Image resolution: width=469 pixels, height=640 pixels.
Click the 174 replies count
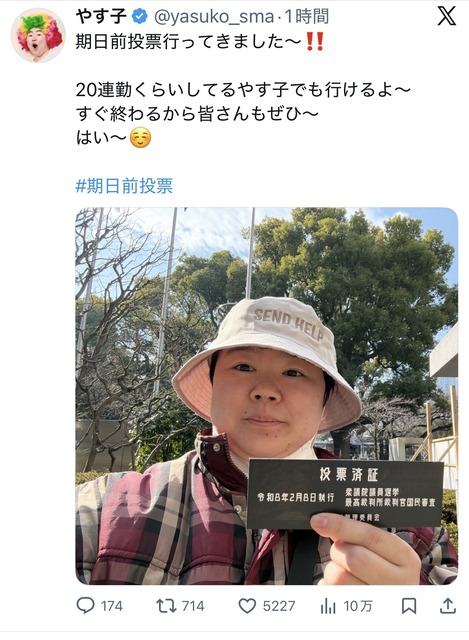(x=112, y=606)
